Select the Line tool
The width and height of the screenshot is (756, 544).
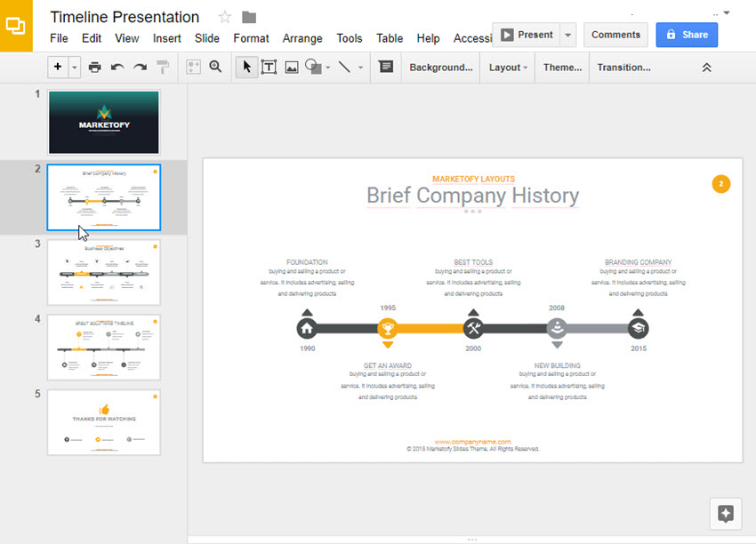(343, 67)
